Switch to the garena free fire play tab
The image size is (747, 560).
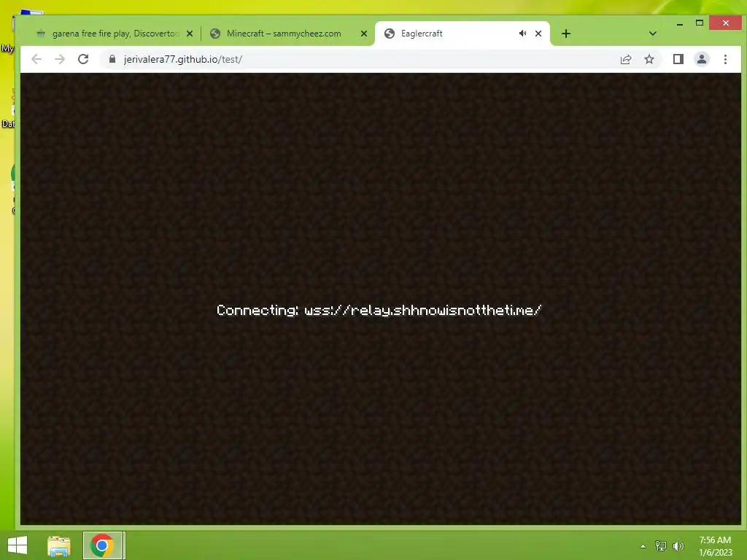(113, 34)
